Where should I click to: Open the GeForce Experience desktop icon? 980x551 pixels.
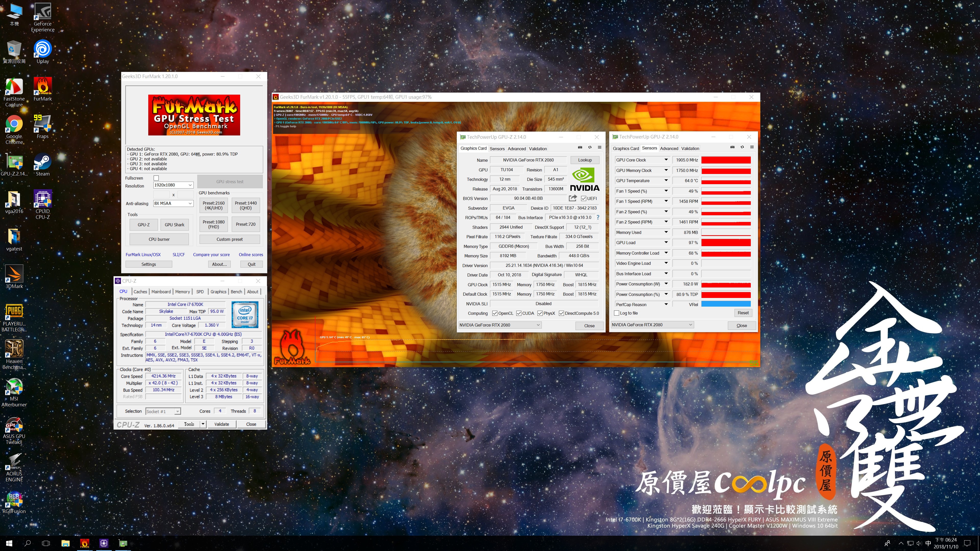click(43, 17)
